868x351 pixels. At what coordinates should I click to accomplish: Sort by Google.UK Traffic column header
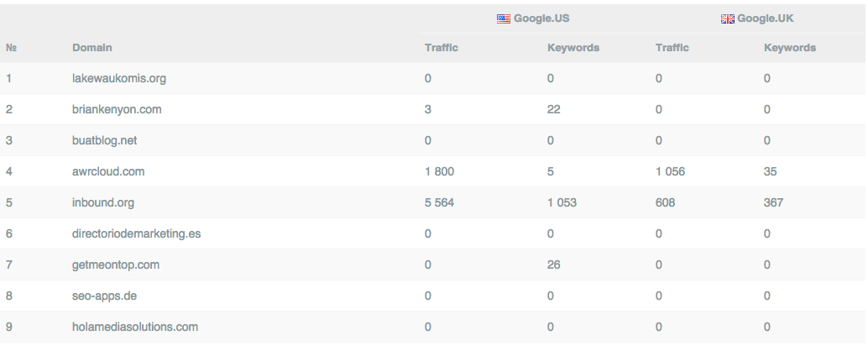coord(672,48)
